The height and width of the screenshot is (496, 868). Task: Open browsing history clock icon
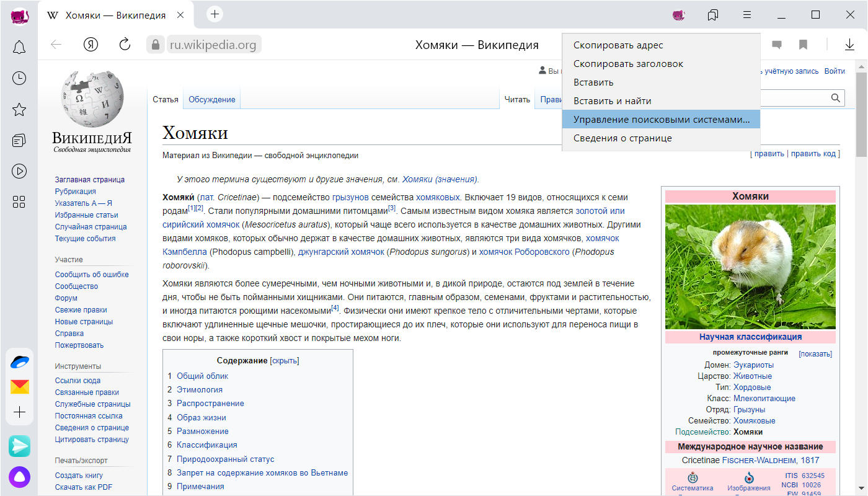point(19,77)
